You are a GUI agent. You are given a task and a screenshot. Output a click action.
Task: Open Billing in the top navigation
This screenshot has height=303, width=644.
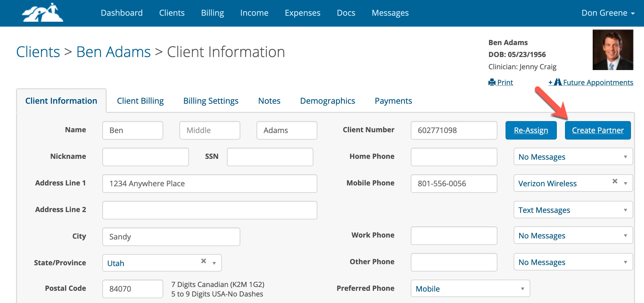[x=212, y=13]
